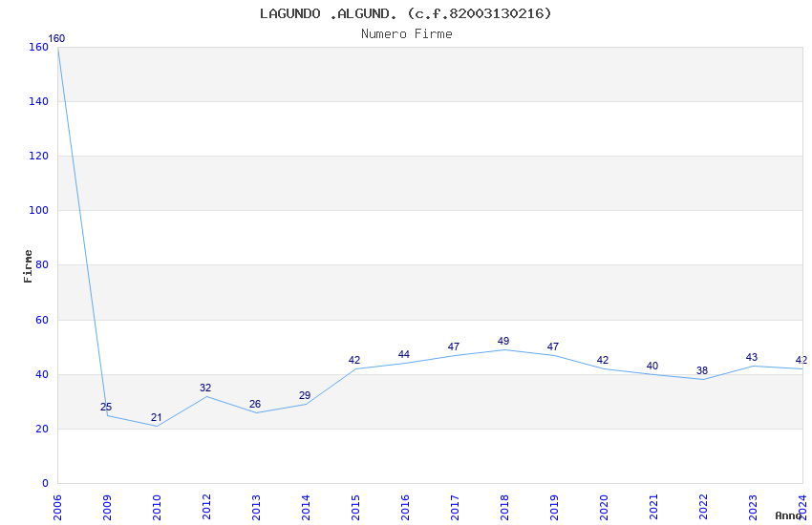Click the data label 32 for 2012
This screenshot has height=525, width=812.
pyautogui.click(x=205, y=388)
